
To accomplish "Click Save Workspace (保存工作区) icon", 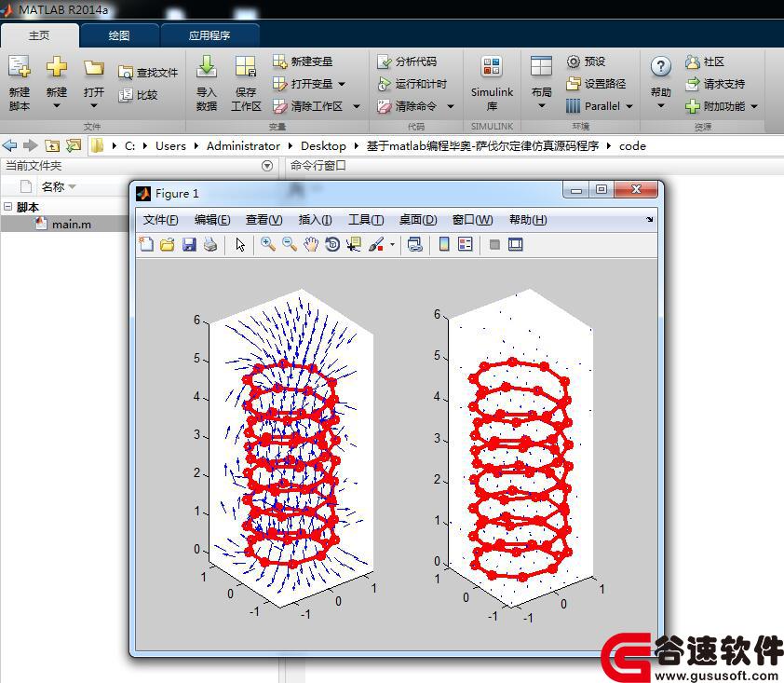I will [246, 66].
